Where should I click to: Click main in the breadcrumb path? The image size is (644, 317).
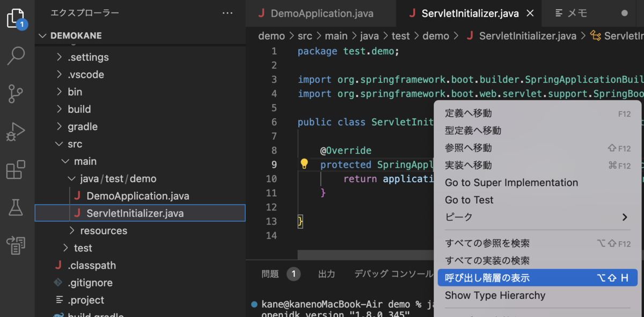(336, 35)
